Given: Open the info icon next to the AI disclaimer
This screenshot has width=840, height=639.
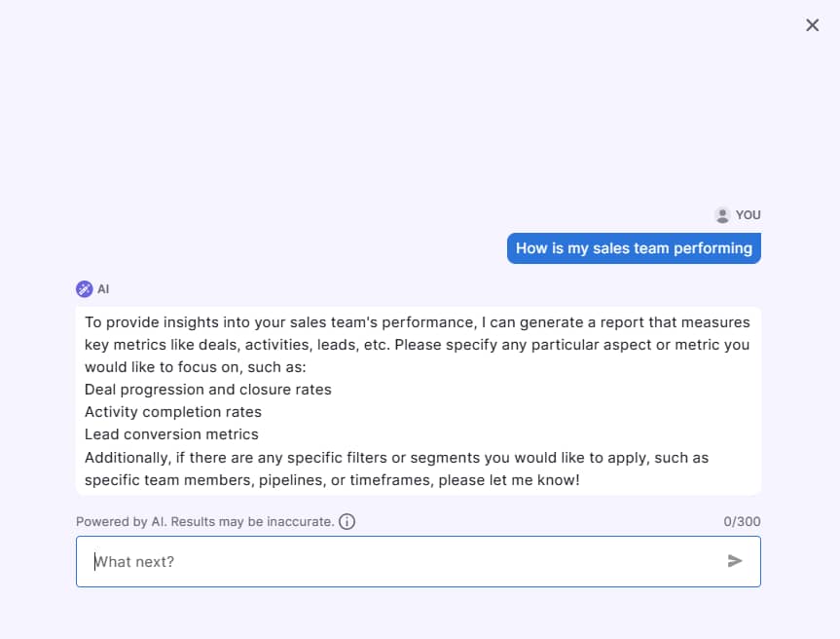Looking at the screenshot, I should [x=347, y=522].
